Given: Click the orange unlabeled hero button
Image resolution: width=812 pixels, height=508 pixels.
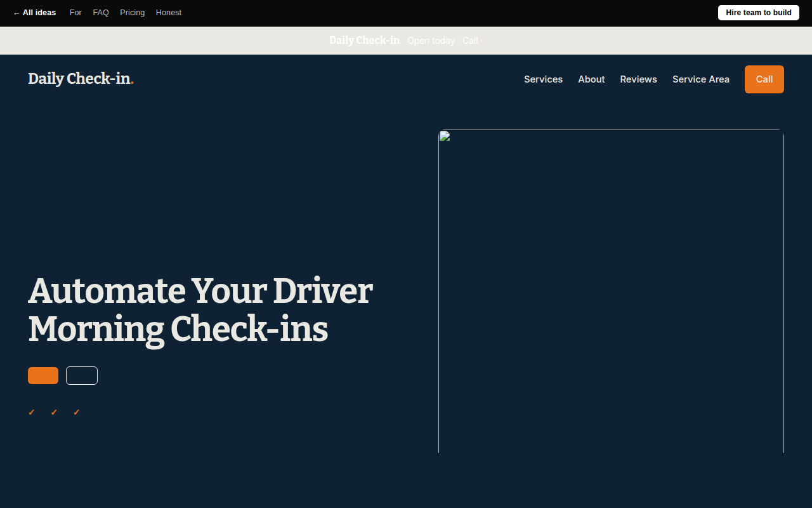Looking at the screenshot, I should 43,375.
